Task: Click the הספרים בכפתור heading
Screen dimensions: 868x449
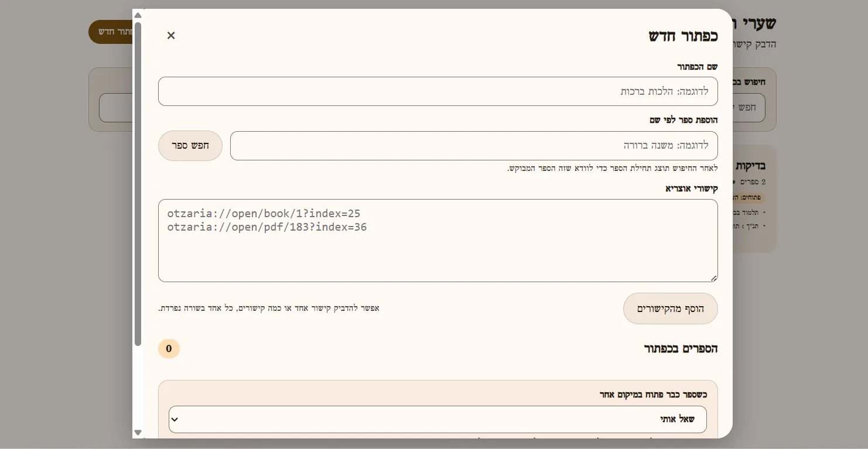Action: (x=681, y=349)
